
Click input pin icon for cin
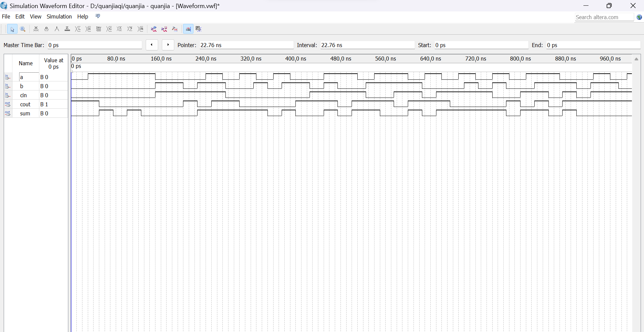(x=8, y=95)
